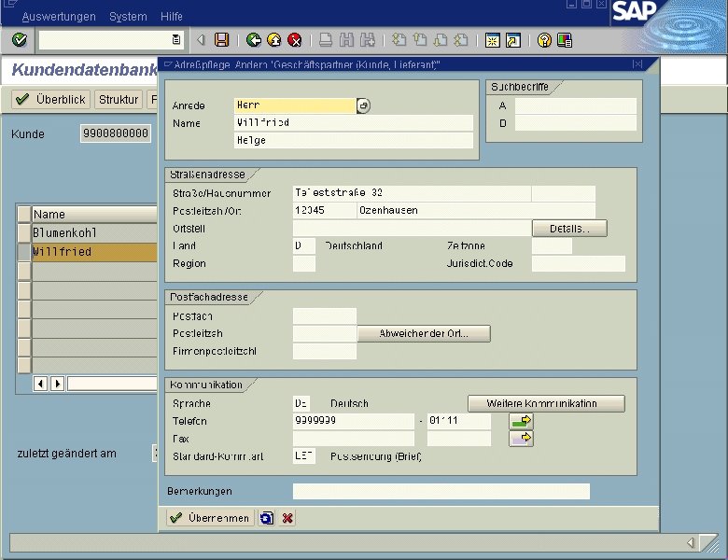Click the table select-all corner box

(x=24, y=214)
